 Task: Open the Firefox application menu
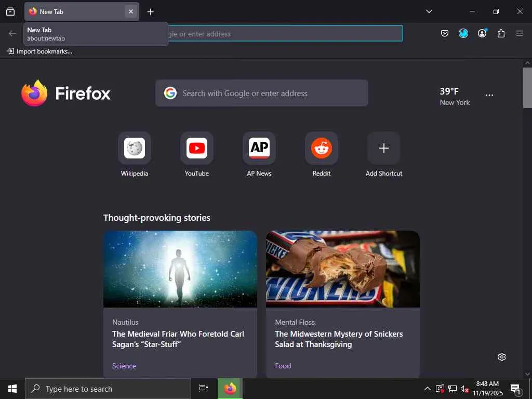520,33
